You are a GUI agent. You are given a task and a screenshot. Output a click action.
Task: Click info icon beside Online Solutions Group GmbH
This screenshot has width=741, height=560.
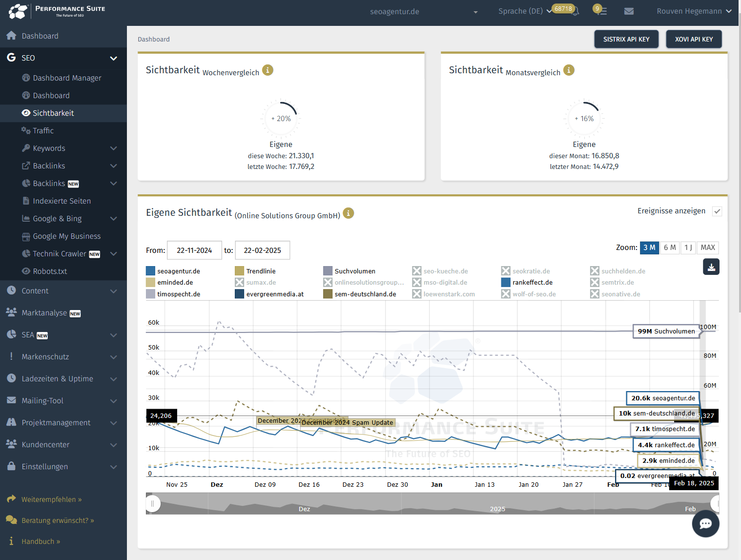tap(348, 213)
